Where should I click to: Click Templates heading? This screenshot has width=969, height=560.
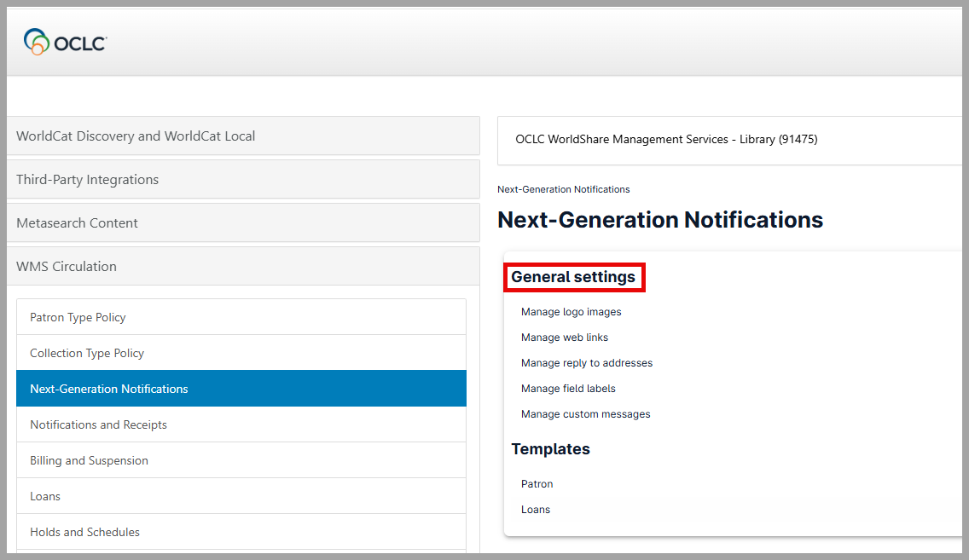(551, 449)
